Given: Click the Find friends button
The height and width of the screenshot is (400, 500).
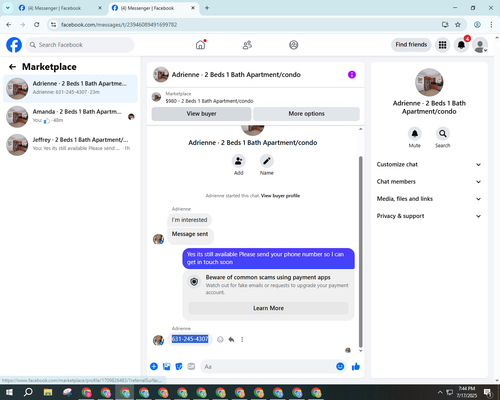Looking at the screenshot, I should [x=411, y=45].
